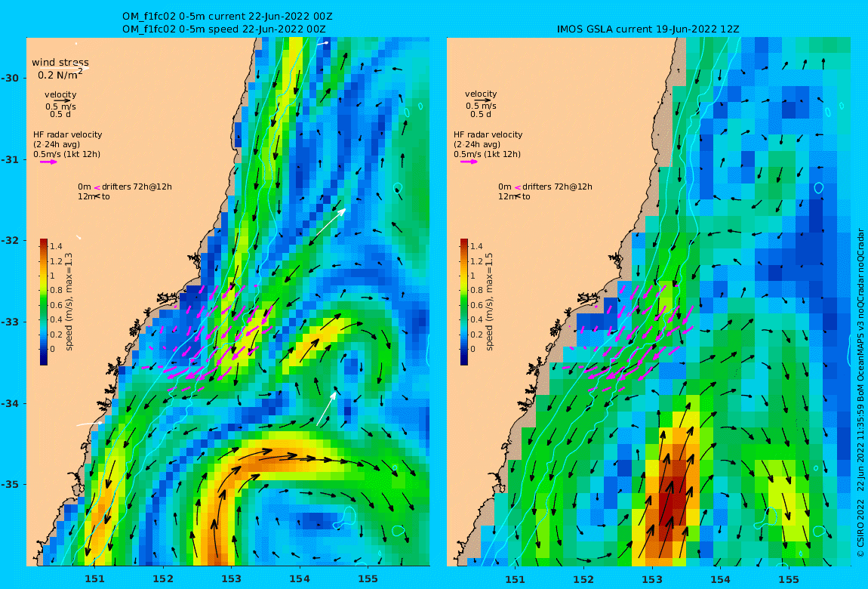Click '(2-24h avg)' text on OM_f1fc02 map
The height and width of the screenshot is (589, 868).
57,144
